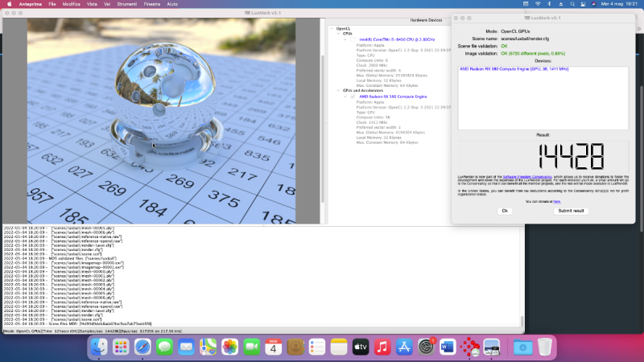Image resolution: width=644 pixels, height=362 pixels.
Task: Click the Wi-Fi status icon
Action: click(x=538, y=4)
